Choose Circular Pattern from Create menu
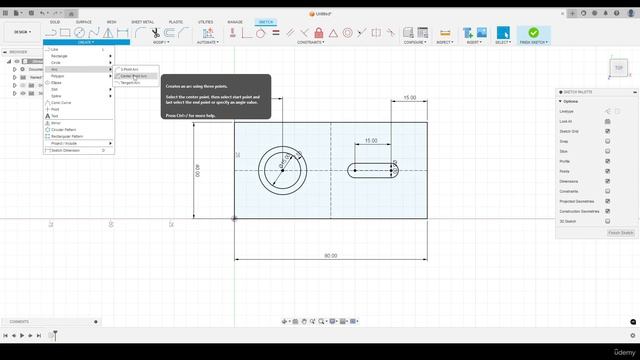640x360 pixels. pyautogui.click(x=78, y=129)
